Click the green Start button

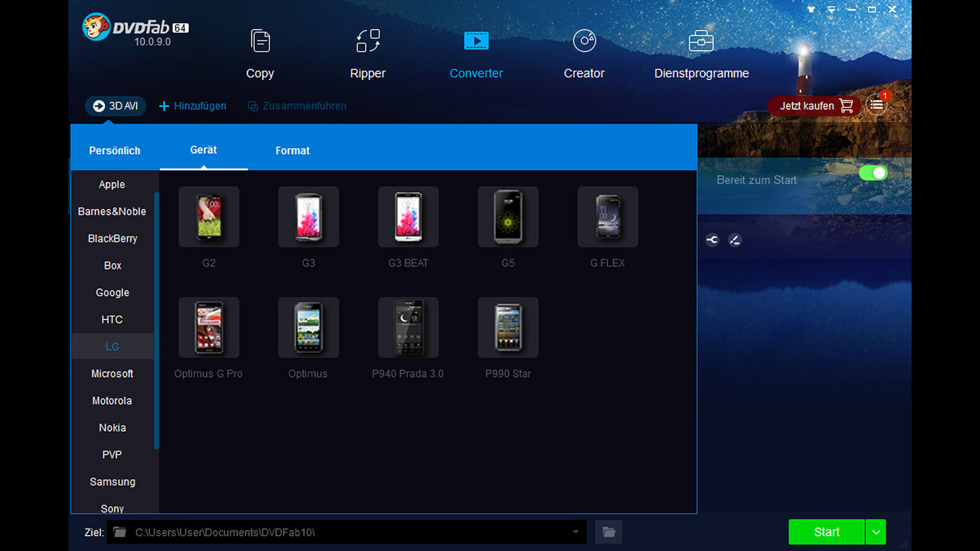pyautogui.click(x=826, y=531)
